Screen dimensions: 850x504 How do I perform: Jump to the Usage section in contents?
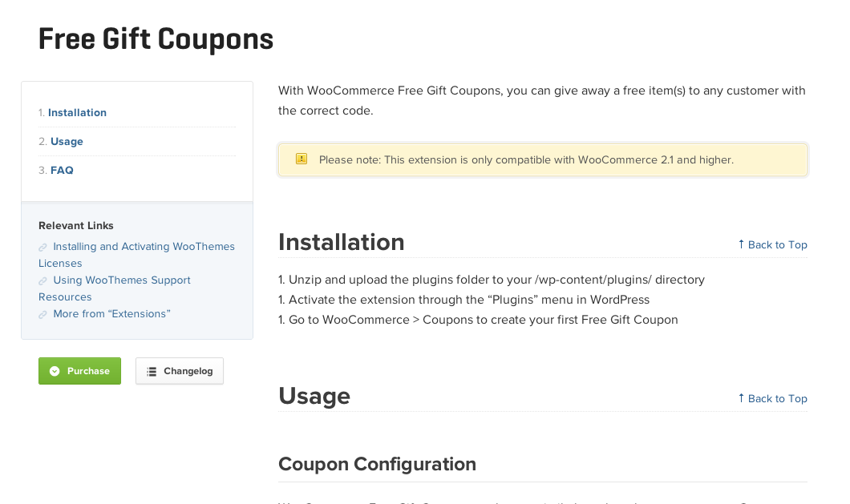pos(67,142)
